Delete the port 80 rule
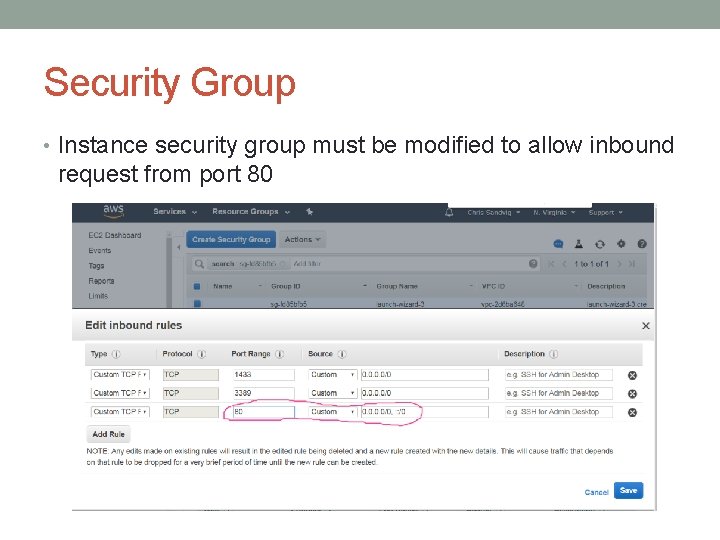This screenshot has height=540, width=720. coord(632,412)
